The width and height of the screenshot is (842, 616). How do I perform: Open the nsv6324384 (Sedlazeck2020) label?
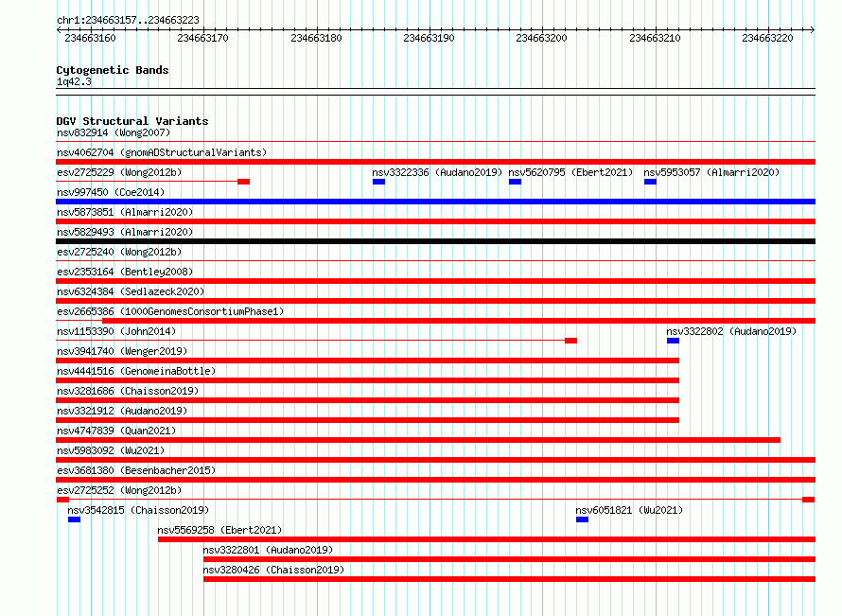(131, 291)
